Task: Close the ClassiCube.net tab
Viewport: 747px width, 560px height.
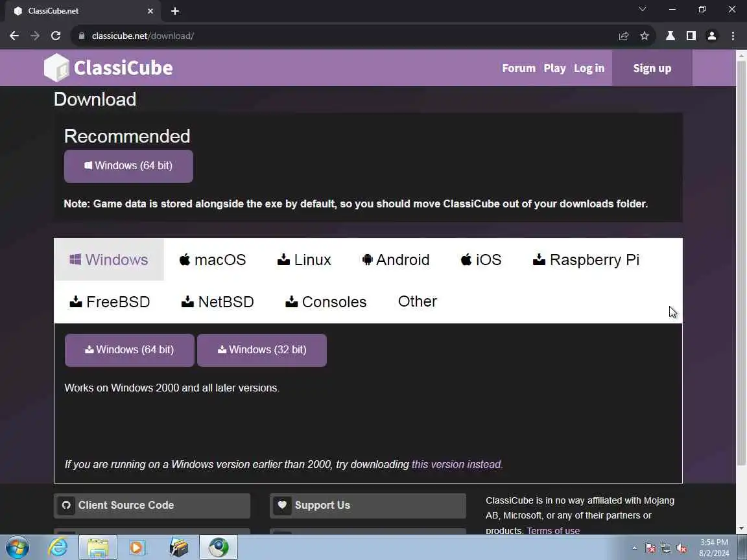Action: [x=150, y=11]
